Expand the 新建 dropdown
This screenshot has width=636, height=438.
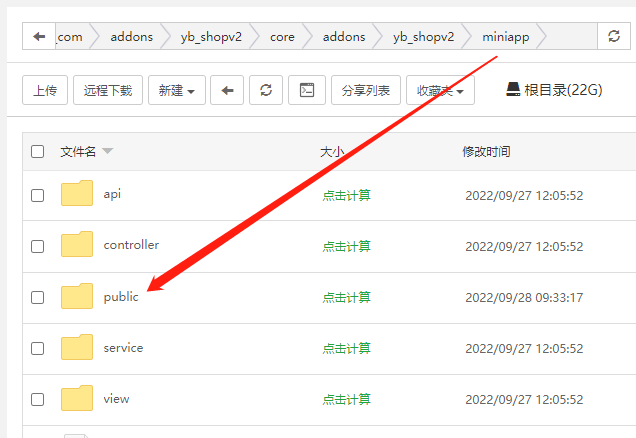[177, 90]
